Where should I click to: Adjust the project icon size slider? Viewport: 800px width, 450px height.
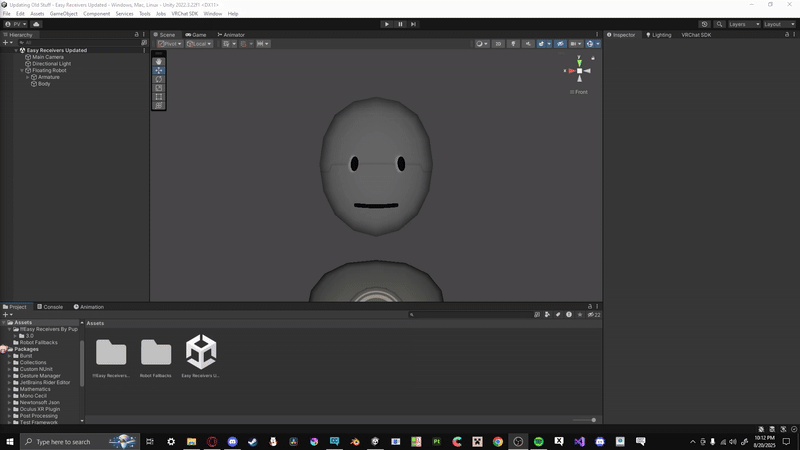pyautogui.click(x=593, y=420)
